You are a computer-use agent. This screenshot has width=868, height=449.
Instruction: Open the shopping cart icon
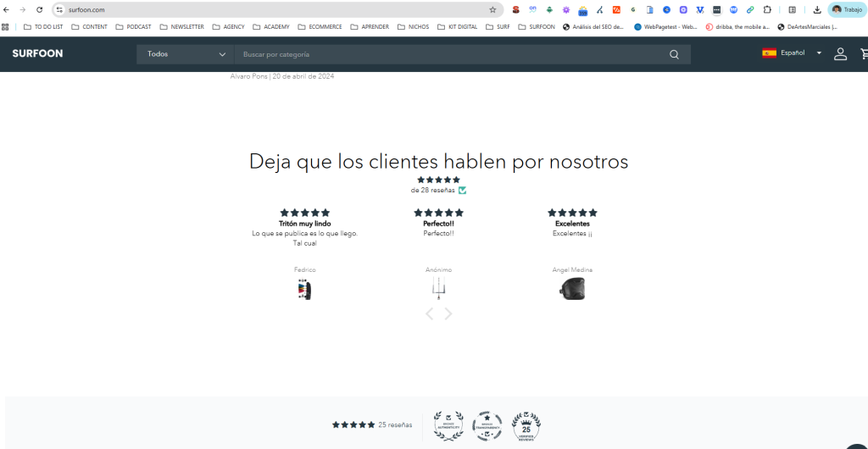point(864,54)
